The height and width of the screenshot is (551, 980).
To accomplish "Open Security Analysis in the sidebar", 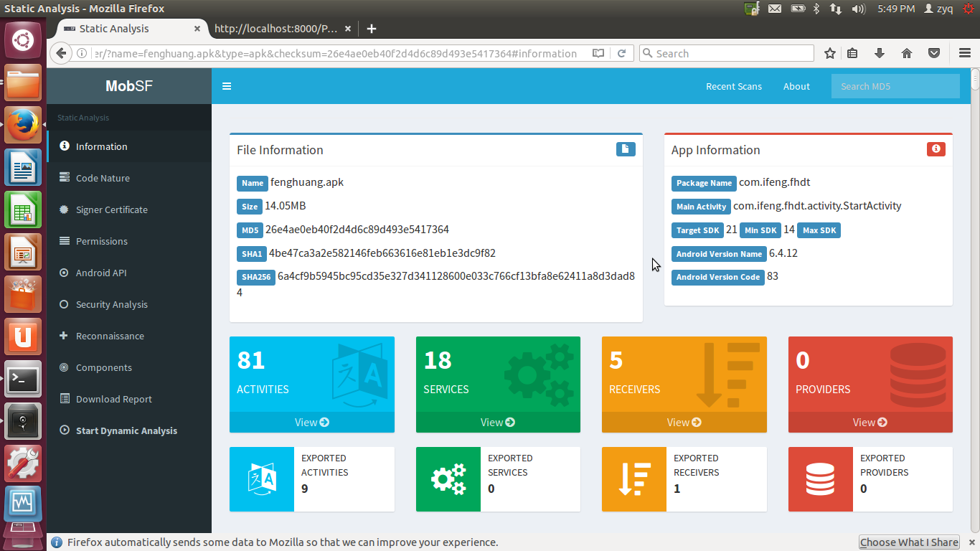I will pyautogui.click(x=129, y=304).
